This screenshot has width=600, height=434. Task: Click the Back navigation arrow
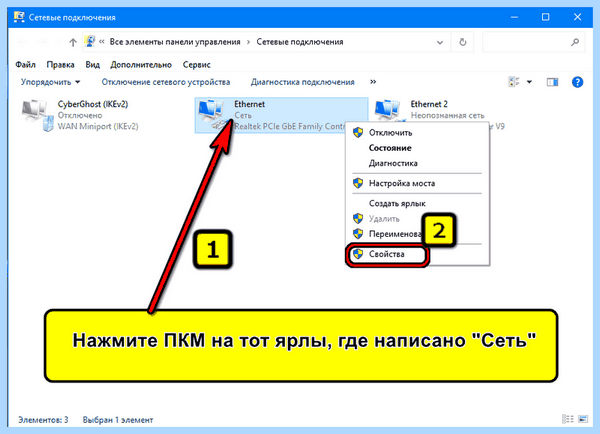point(22,42)
